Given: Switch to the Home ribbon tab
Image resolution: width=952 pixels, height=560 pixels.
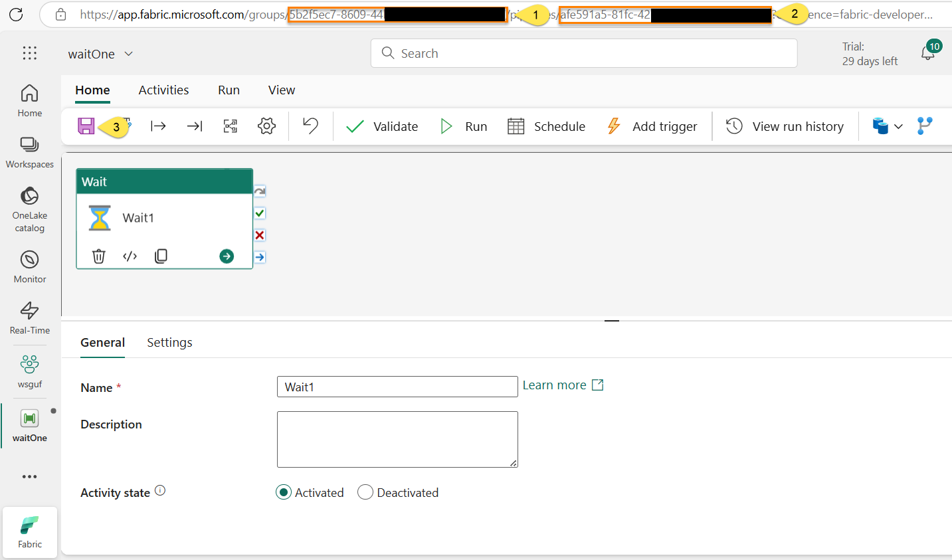Looking at the screenshot, I should [92, 90].
